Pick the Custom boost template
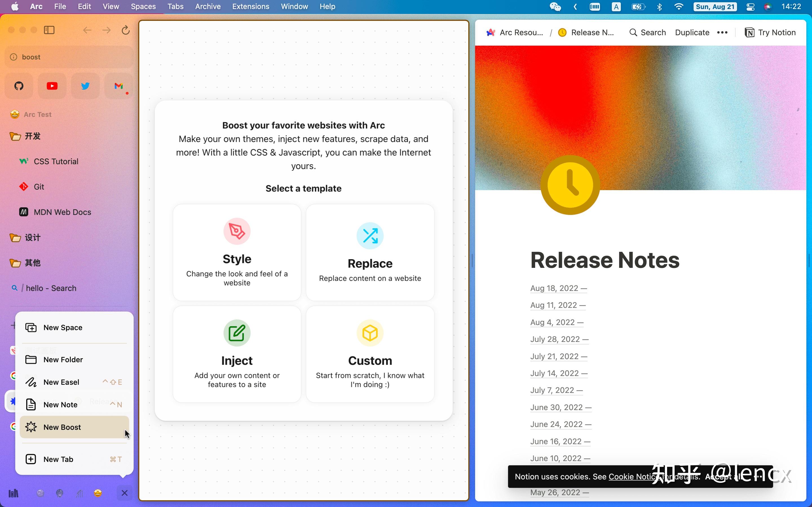 (x=370, y=354)
